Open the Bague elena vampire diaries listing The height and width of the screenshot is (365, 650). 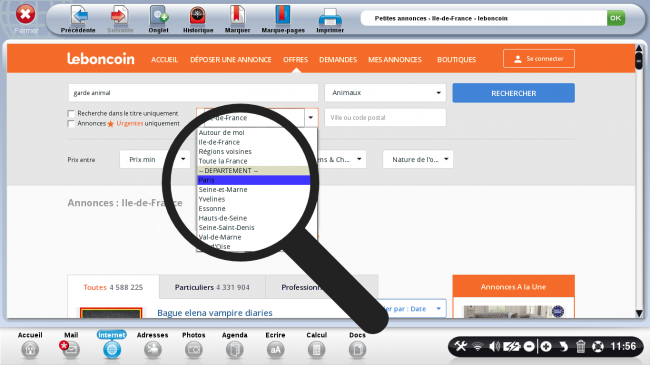click(x=215, y=313)
